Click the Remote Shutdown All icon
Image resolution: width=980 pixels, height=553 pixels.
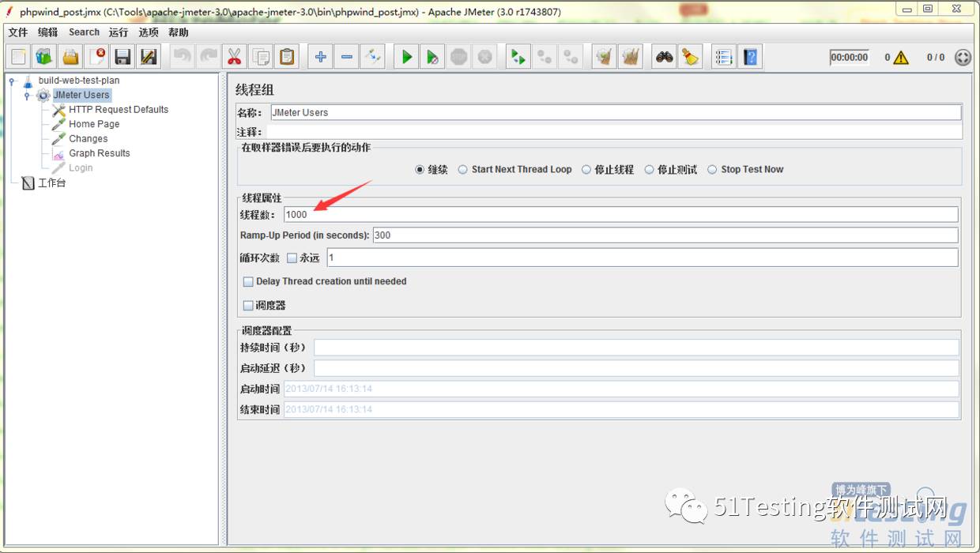570,57
